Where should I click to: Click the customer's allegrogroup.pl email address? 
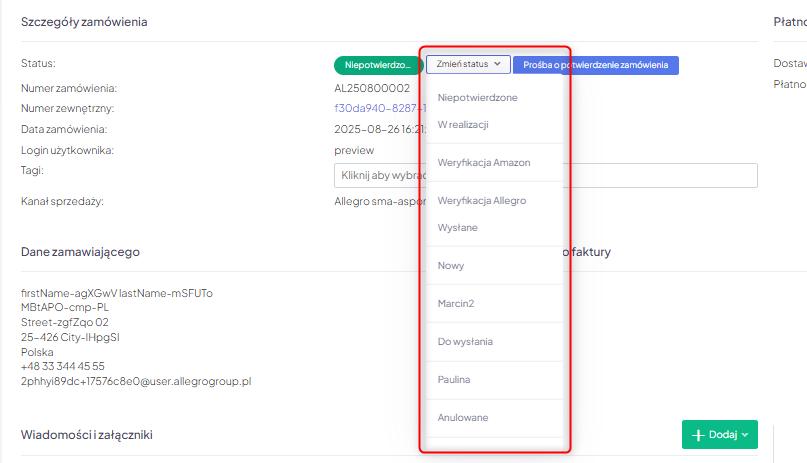click(136, 381)
